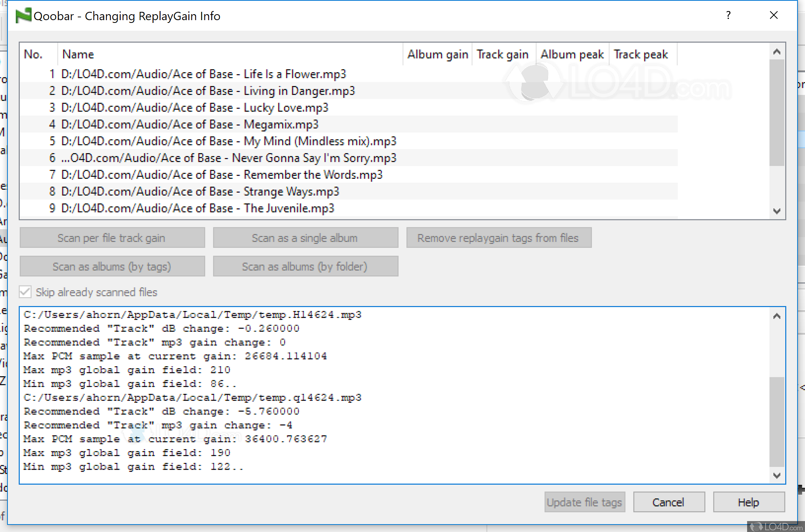Click Scan as a single album
Screen dimensions: 805x532
tap(305, 238)
